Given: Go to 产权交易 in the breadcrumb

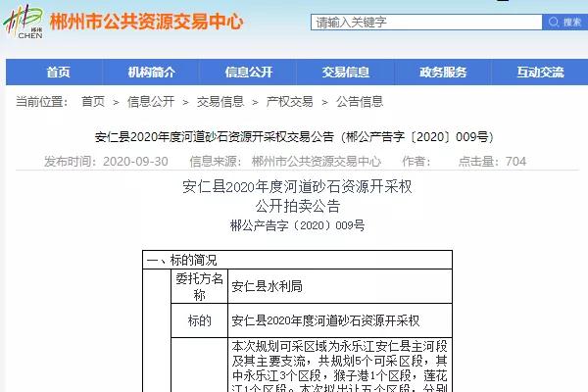Looking at the screenshot, I should pyautogui.click(x=289, y=101).
